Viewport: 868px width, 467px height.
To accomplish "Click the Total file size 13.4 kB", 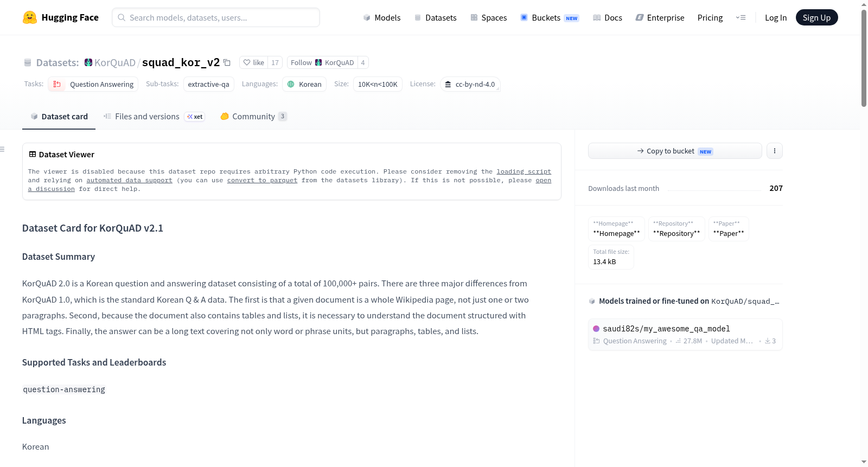I will pos(611,257).
